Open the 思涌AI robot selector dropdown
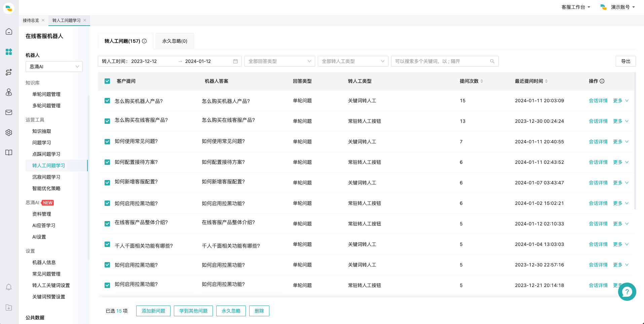 54,67
